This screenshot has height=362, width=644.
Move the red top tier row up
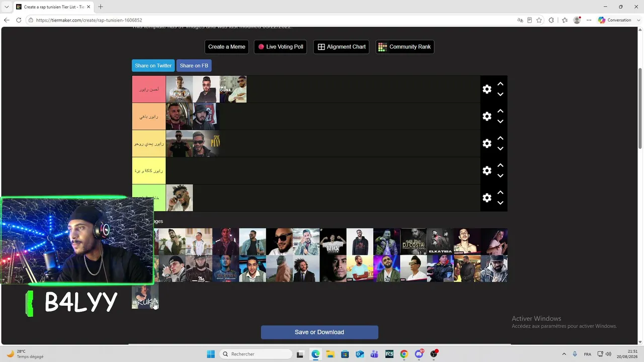500,84
